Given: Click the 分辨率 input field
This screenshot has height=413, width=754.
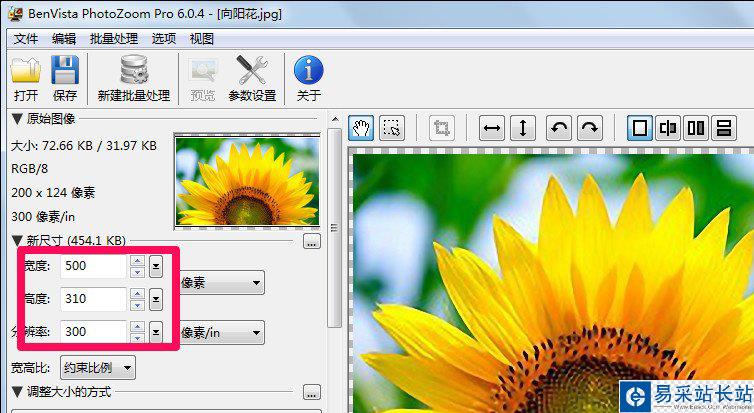Looking at the screenshot, I should click(93, 331).
